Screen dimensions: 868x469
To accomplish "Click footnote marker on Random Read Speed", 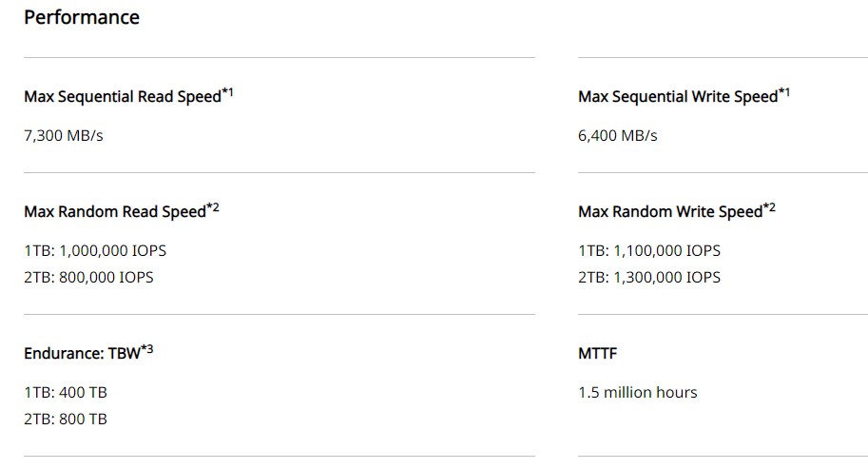I will tap(213, 207).
